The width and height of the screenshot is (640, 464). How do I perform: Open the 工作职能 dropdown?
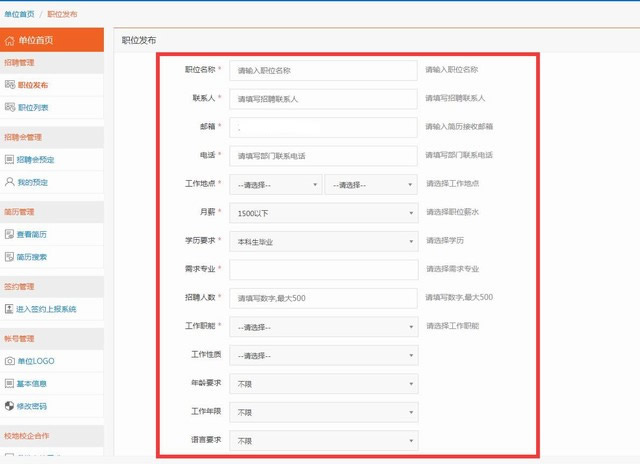[x=323, y=327]
